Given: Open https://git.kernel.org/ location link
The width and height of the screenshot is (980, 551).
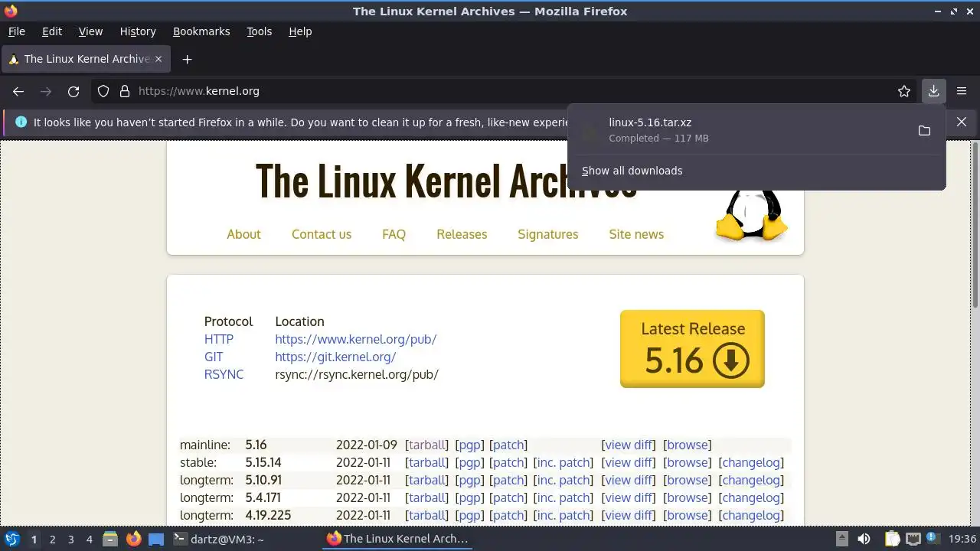Looking at the screenshot, I should pos(335,357).
